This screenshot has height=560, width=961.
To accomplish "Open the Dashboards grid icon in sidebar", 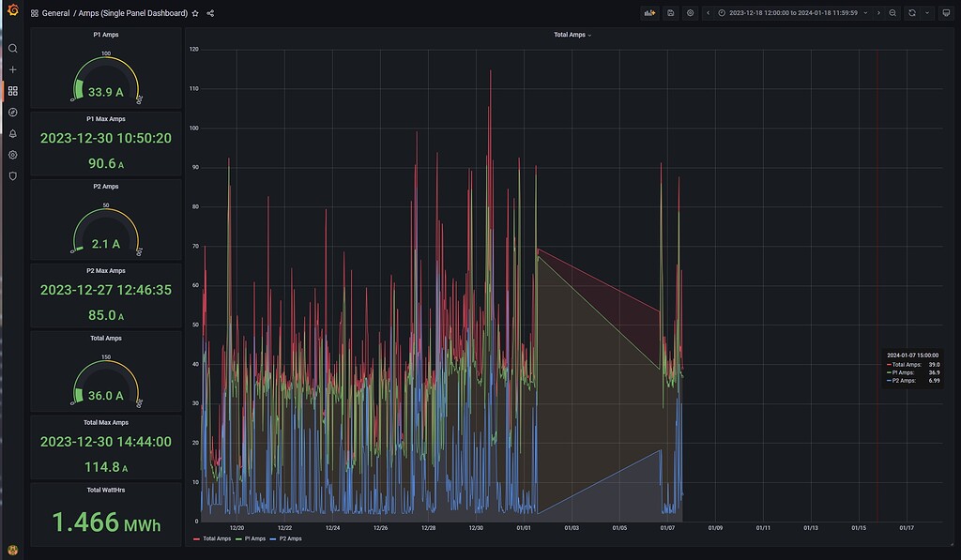I will click(x=12, y=90).
